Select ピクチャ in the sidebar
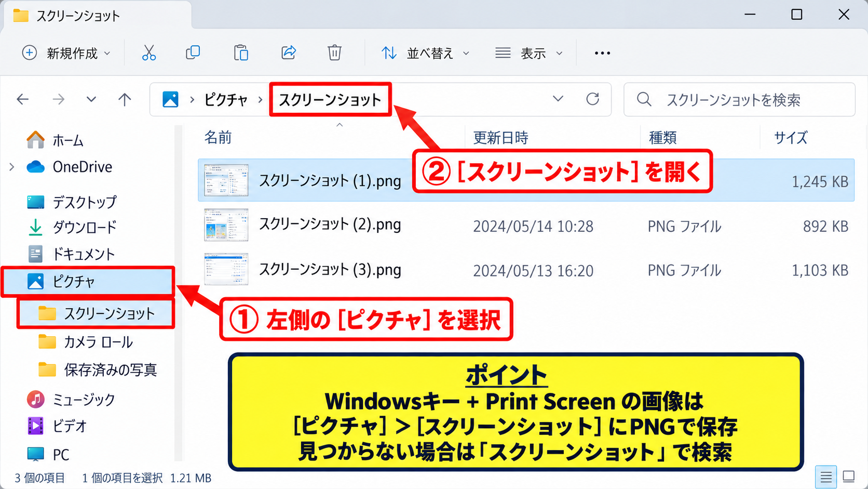The height and width of the screenshot is (489, 868). coord(87,282)
